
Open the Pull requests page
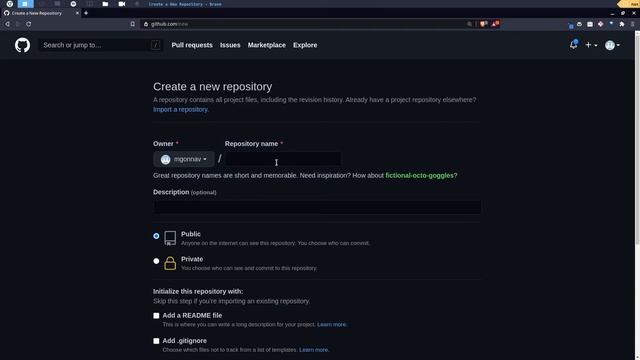[x=192, y=45]
